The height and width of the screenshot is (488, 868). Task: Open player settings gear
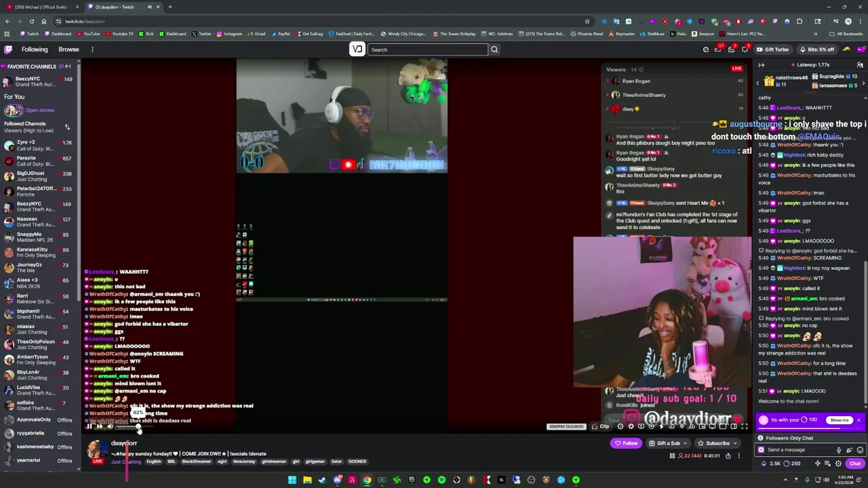(620, 426)
